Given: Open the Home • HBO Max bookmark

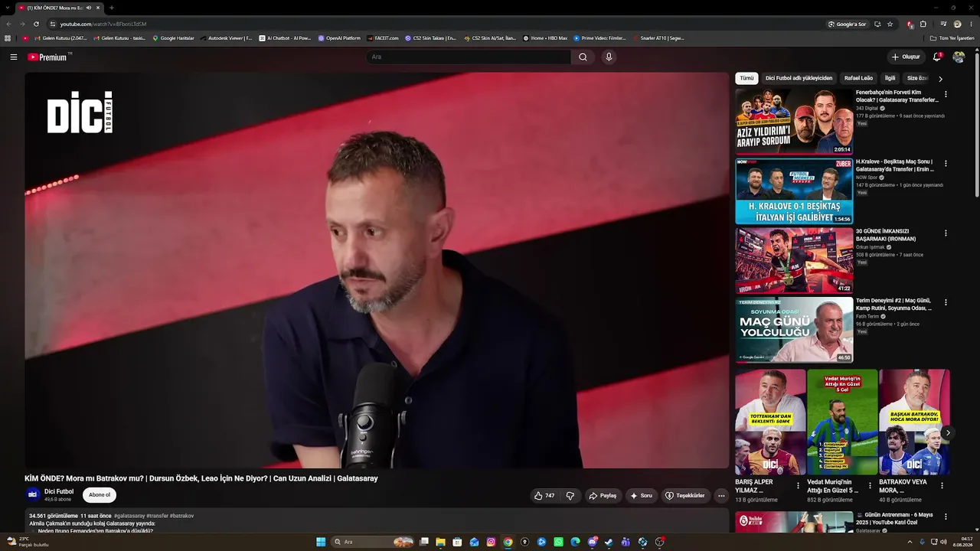Looking at the screenshot, I should [x=545, y=37].
